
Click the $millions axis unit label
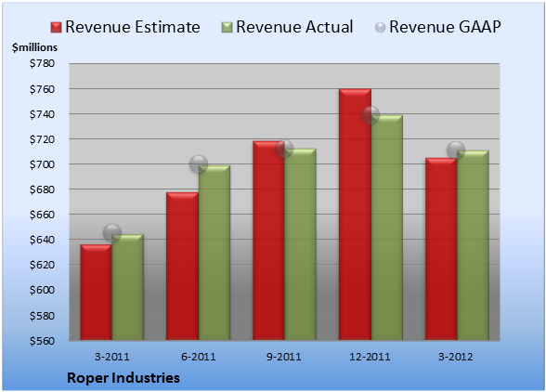[x=35, y=47]
